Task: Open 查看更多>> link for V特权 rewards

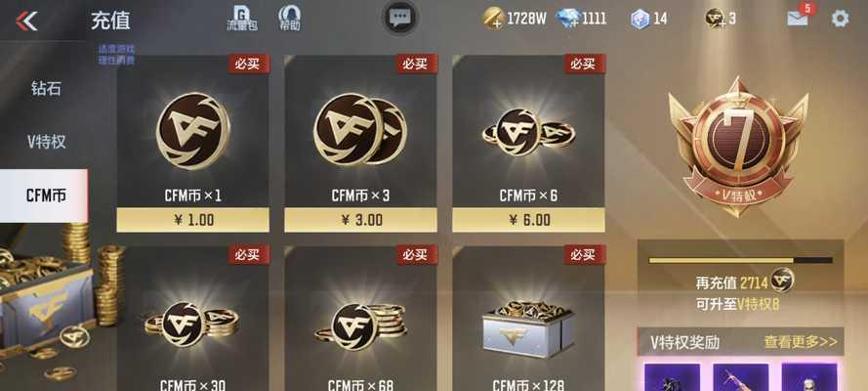Action: click(x=801, y=342)
